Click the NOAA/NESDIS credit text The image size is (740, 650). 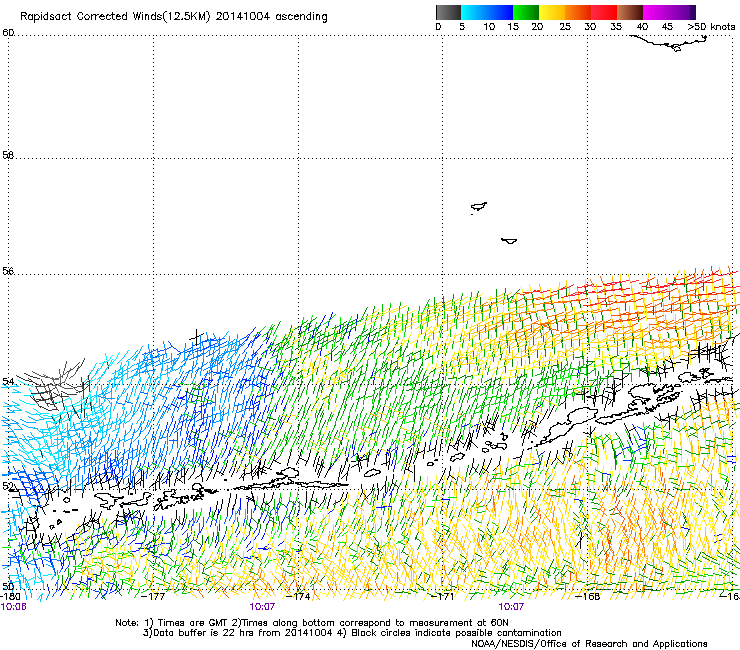point(589,644)
